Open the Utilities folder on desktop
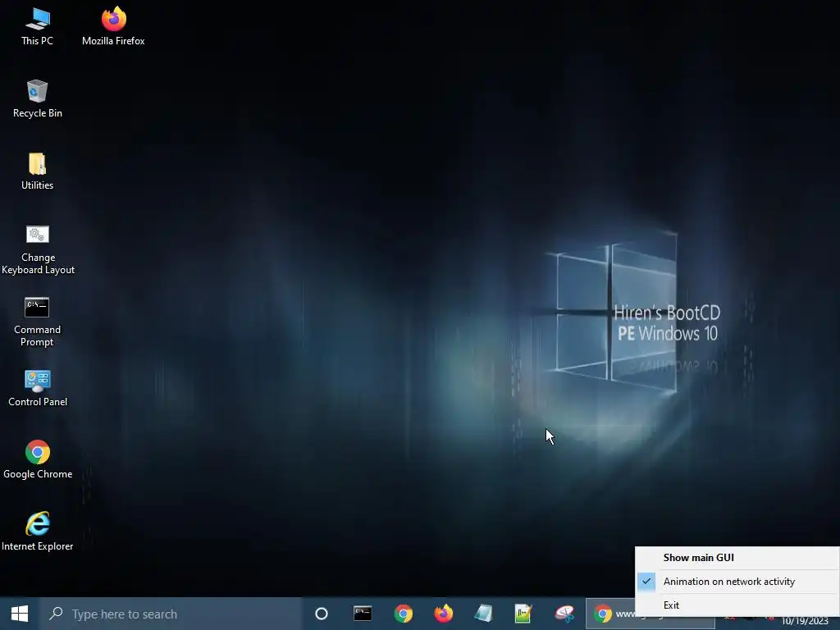The image size is (840, 630). pyautogui.click(x=38, y=171)
